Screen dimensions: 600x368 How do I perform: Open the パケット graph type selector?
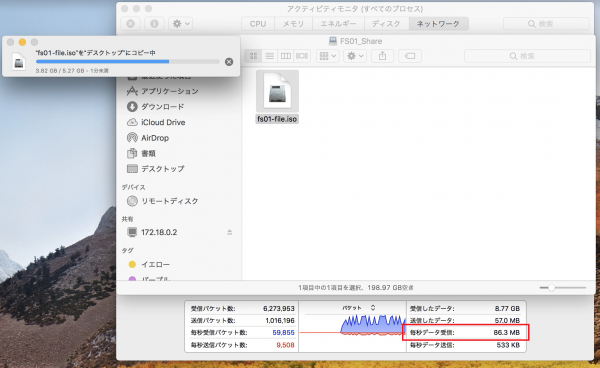tap(359, 308)
